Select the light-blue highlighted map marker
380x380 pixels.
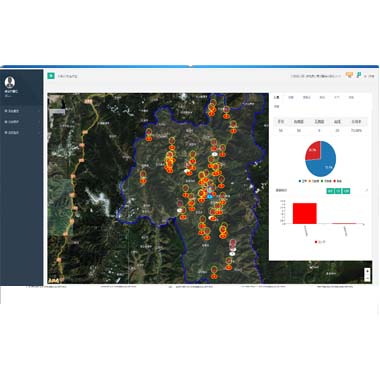210,196
